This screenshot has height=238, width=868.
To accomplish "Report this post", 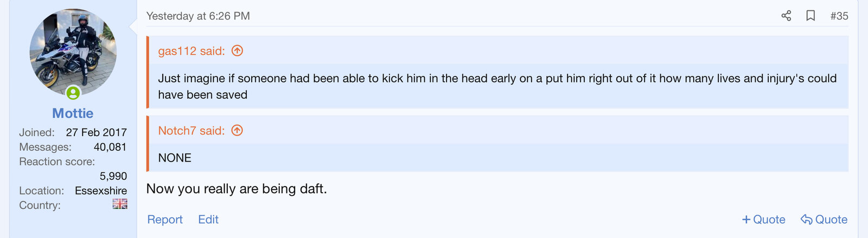I will tap(165, 220).
